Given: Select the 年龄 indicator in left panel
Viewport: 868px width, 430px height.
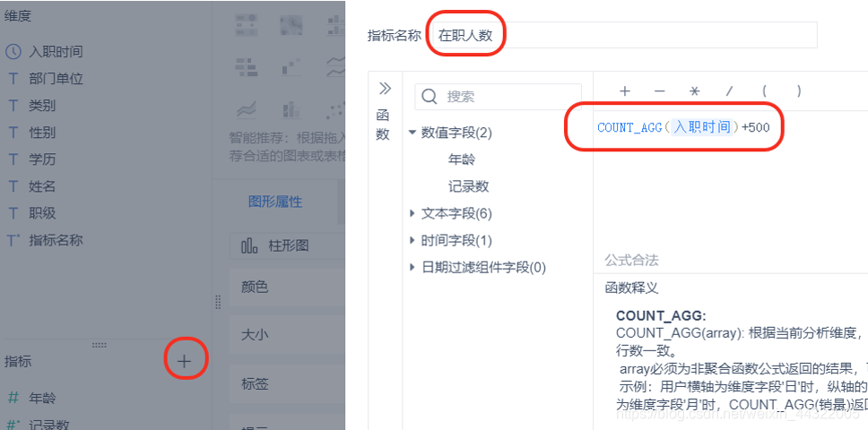Looking at the screenshot, I should [x=42, y=398].
